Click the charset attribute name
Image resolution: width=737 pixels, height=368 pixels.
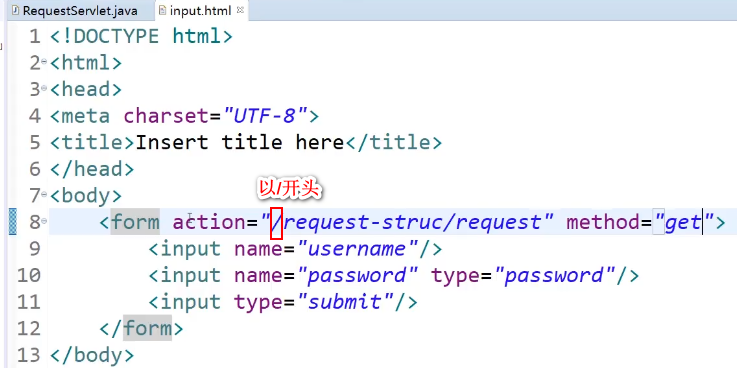tap(167, 116)
